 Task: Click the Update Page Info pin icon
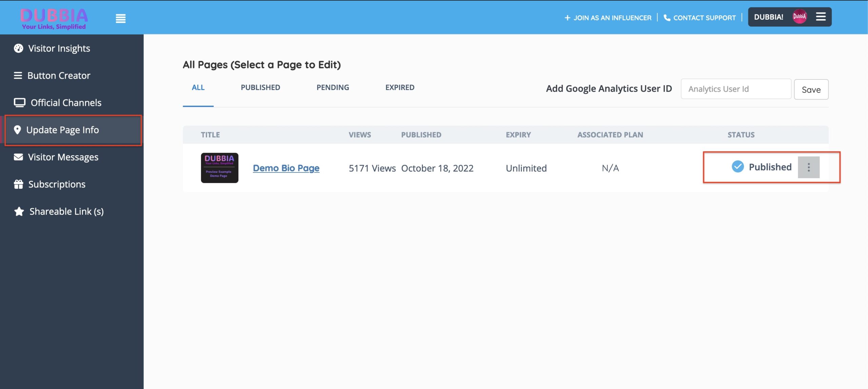click(x=17, y=130)
